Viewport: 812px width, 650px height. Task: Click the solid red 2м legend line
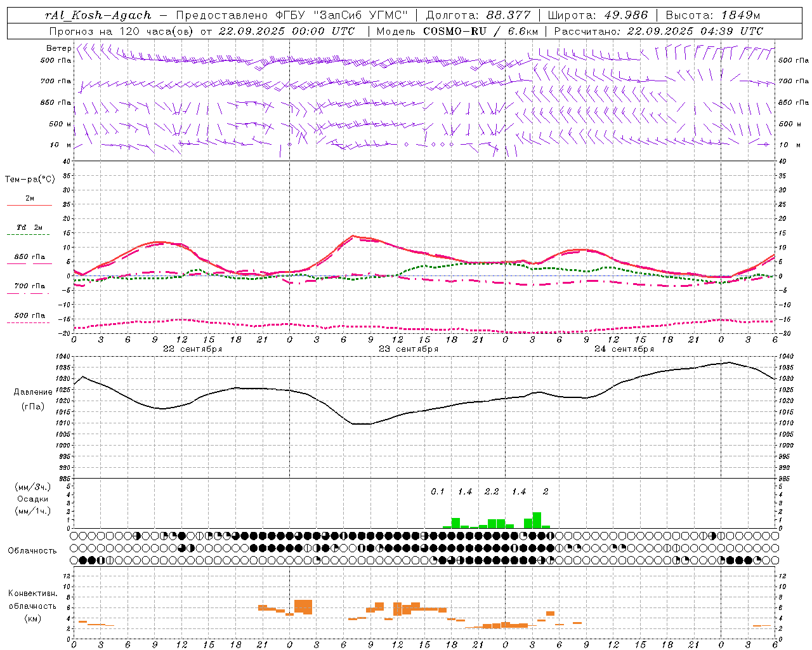point(29,206)
